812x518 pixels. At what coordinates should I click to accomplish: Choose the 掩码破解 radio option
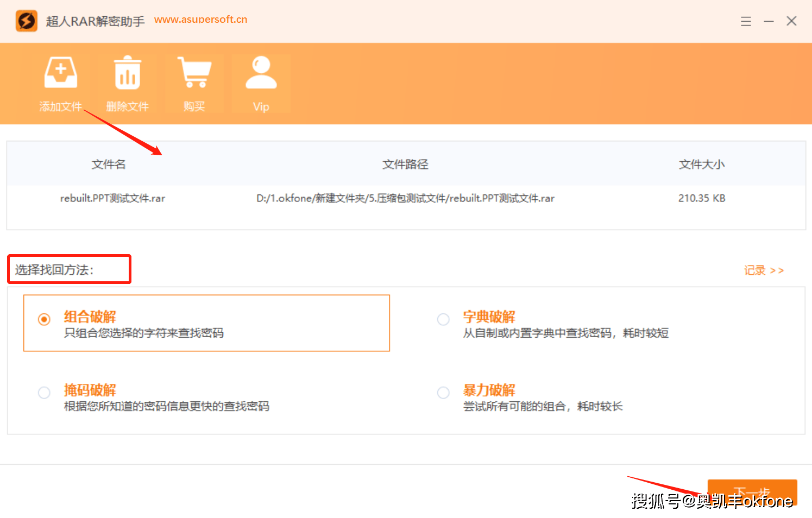coord(44,393)
